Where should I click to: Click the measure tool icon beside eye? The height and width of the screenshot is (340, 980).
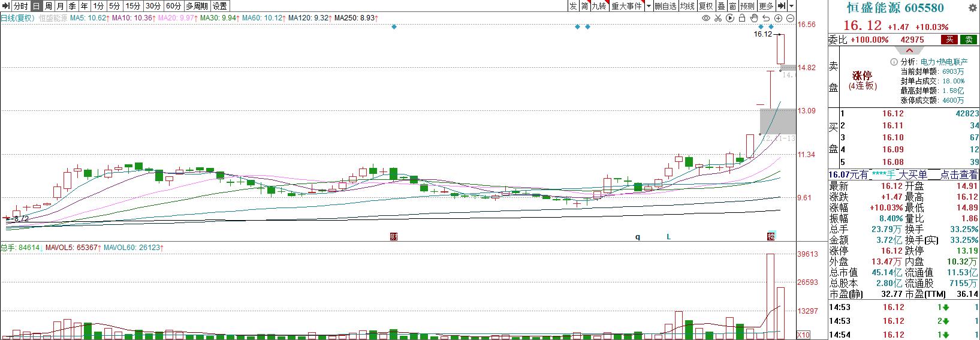718,19
